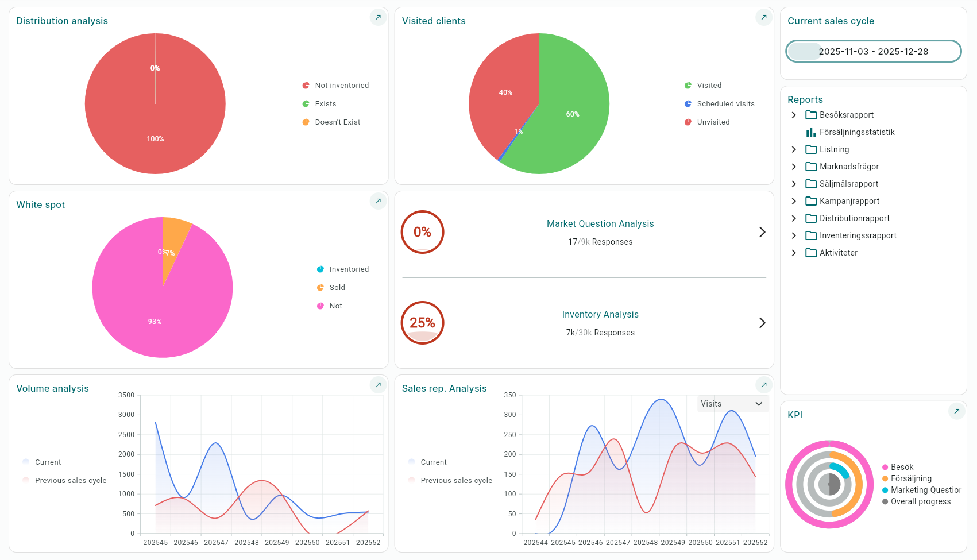Click the Inventory Analysis right chevron
The width and height of the screenshot is (977, 560).
[762, 323]
